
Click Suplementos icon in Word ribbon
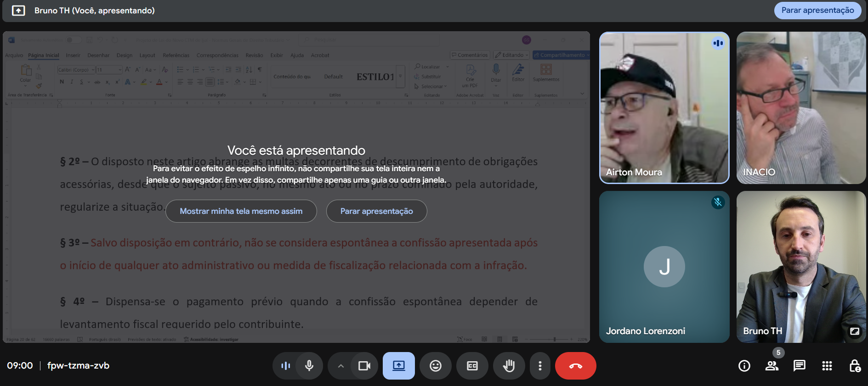(x=546, y=69)
